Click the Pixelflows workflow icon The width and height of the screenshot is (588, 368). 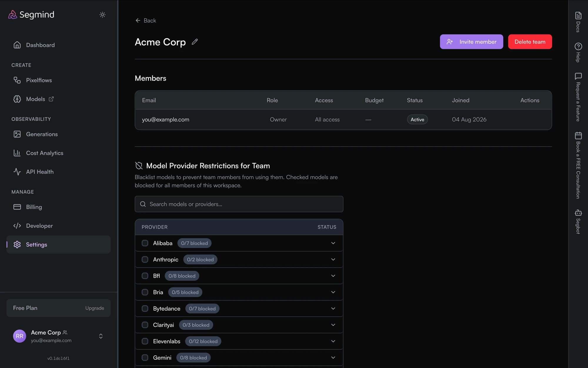coord(17,80)
